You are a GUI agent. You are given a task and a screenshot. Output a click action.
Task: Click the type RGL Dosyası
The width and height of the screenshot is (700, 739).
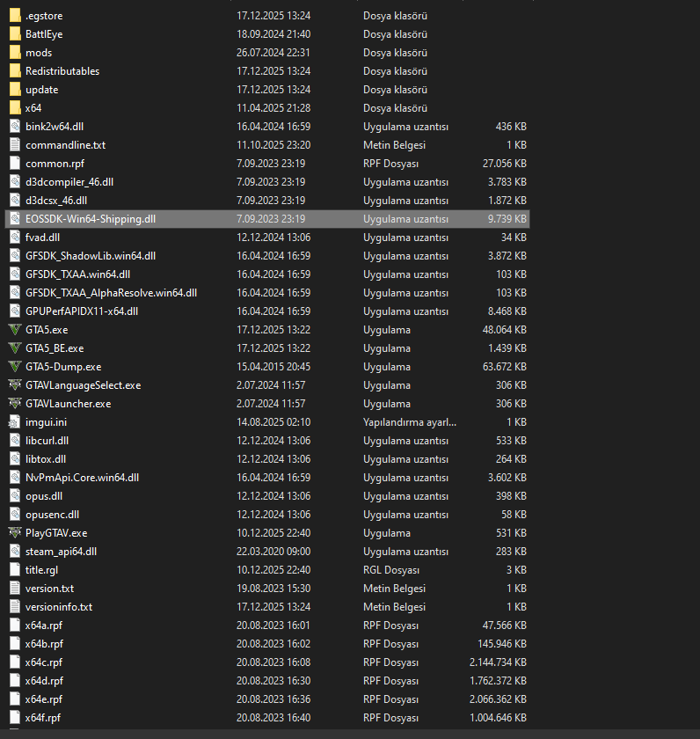click(391, 570)
